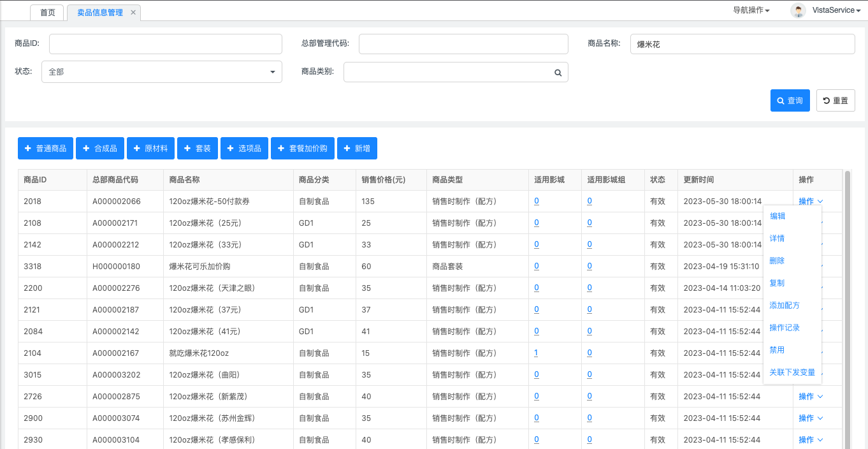The width and height of the screenshot is (868, 449).
Task: Click product name 就吃爆米花120oz
Action: coord(199,353)
